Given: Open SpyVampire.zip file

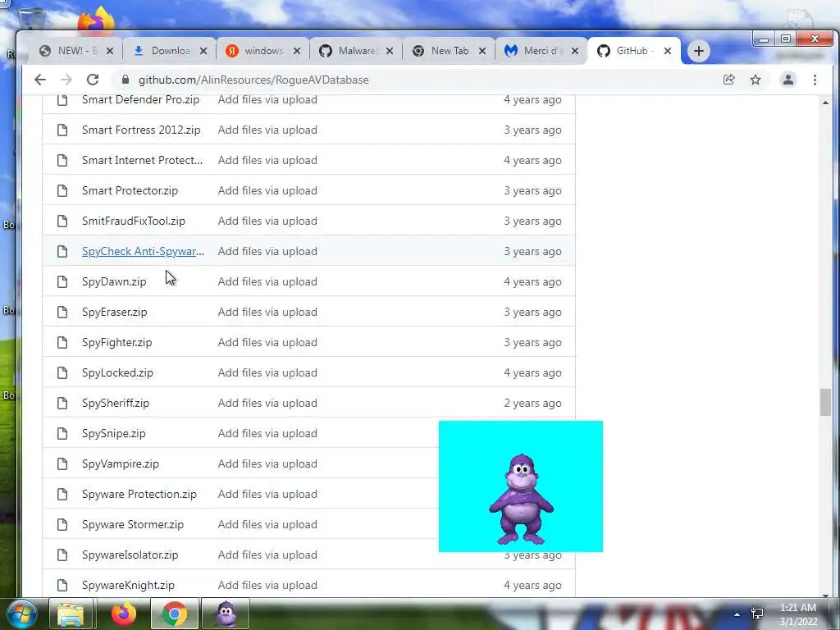Looking at the screenshot, I should click(121, 464).
